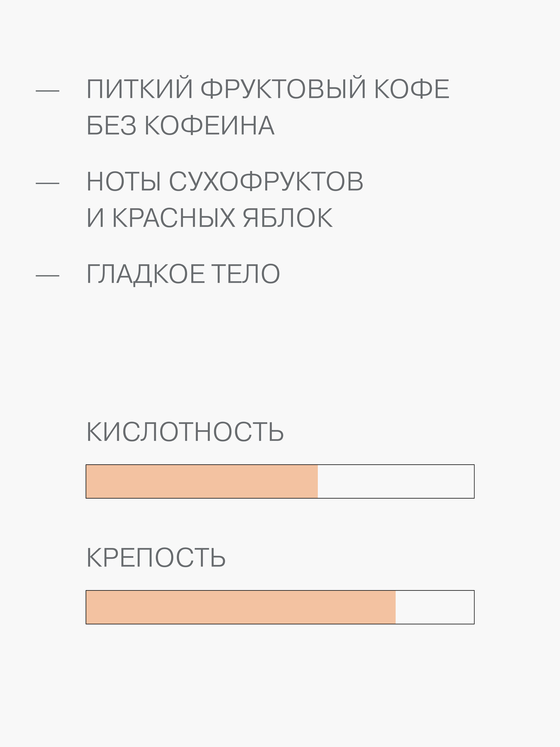Screen dimensions: 560x747
Task: Click filled orange part of КРЕПОСТЬ bar
Action: point(241,607)
